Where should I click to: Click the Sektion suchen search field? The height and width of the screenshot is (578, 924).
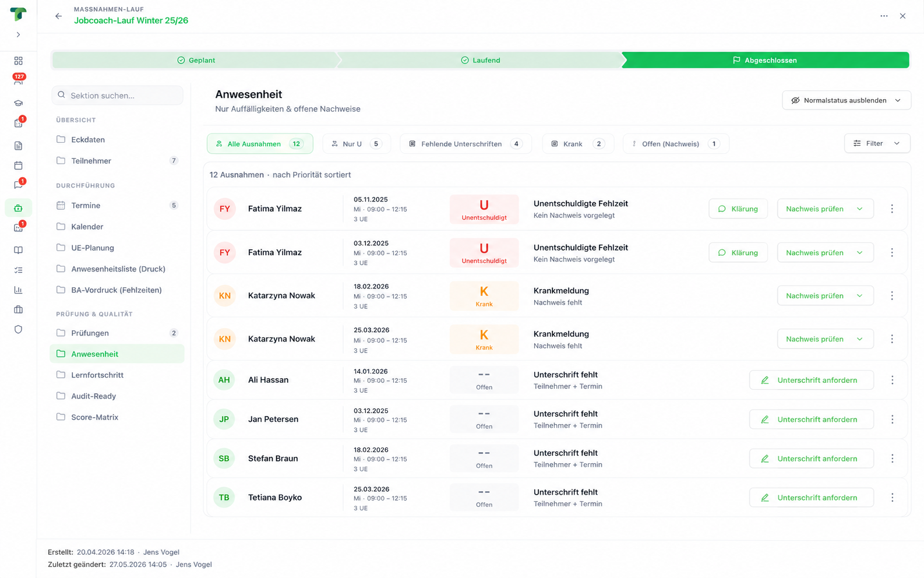click(x=117, y=95)
